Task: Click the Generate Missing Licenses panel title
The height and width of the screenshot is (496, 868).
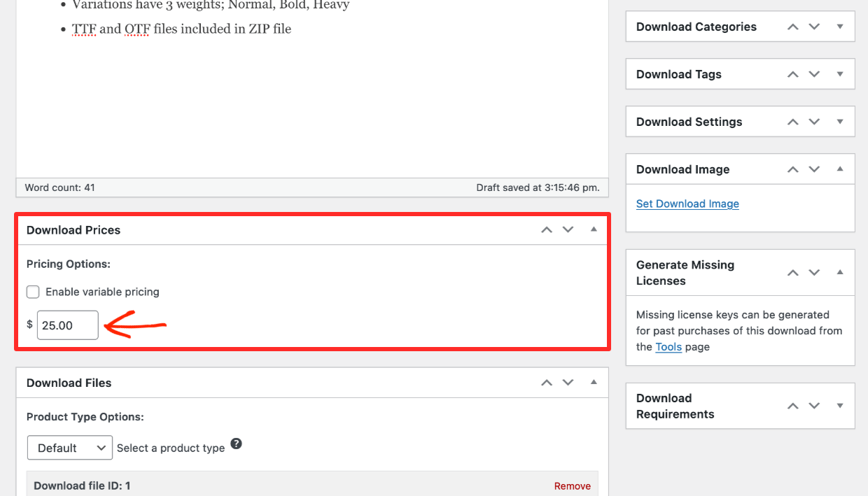Action: point(685,273)
